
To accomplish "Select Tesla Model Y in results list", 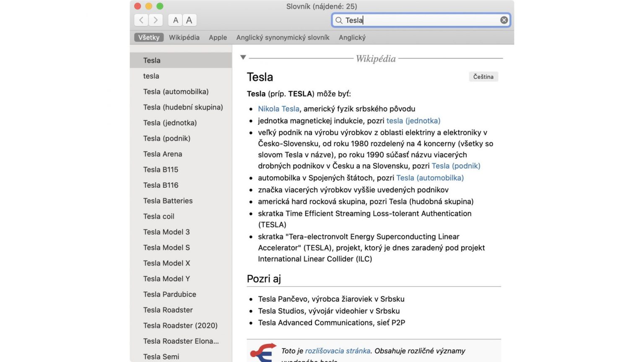I will pos(181,279).
